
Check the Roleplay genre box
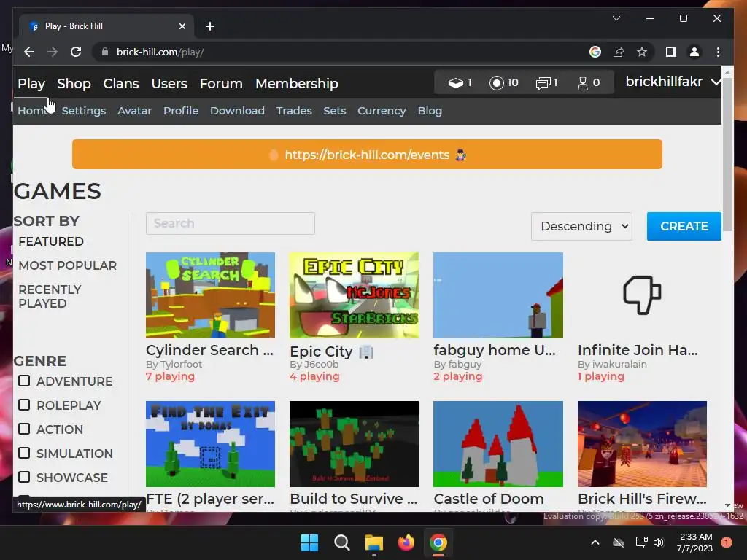(24, 405)
